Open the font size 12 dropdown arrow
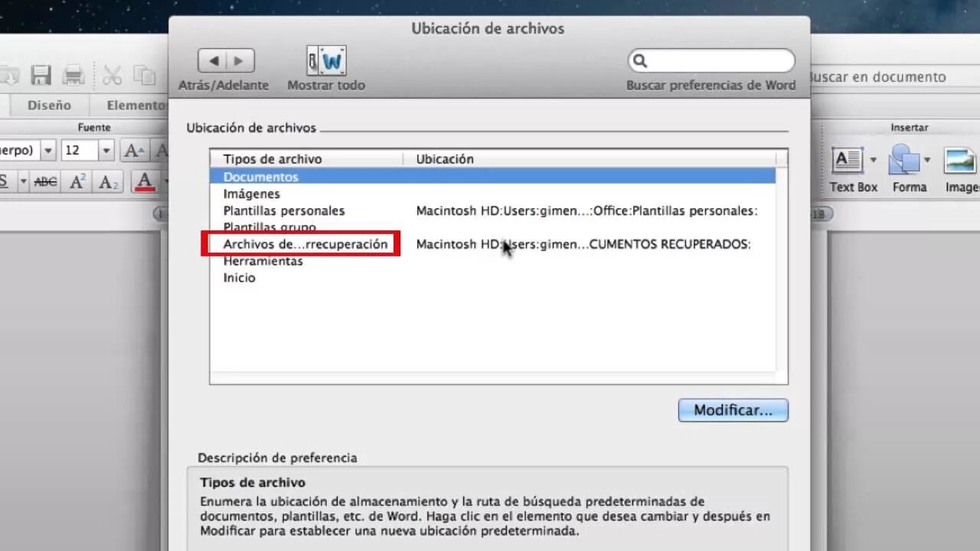The width and height of the screenshot is (980, 551). [x=106, y=151]
